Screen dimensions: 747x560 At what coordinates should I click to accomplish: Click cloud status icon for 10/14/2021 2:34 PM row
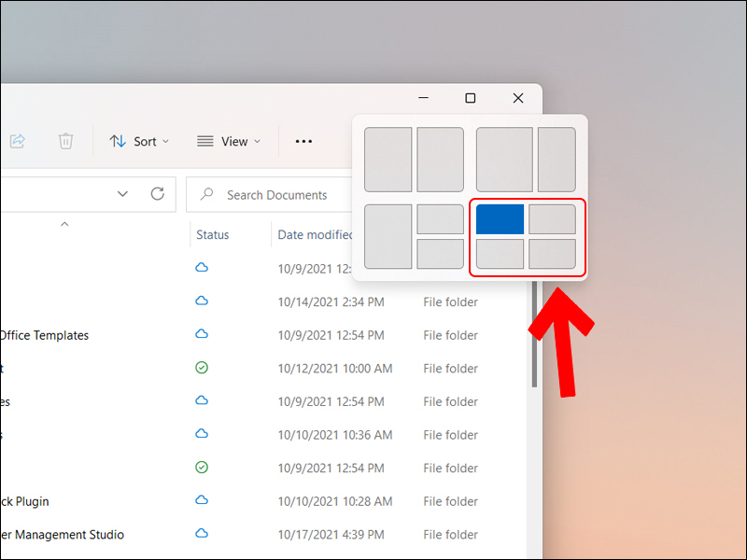coord(202,301)
